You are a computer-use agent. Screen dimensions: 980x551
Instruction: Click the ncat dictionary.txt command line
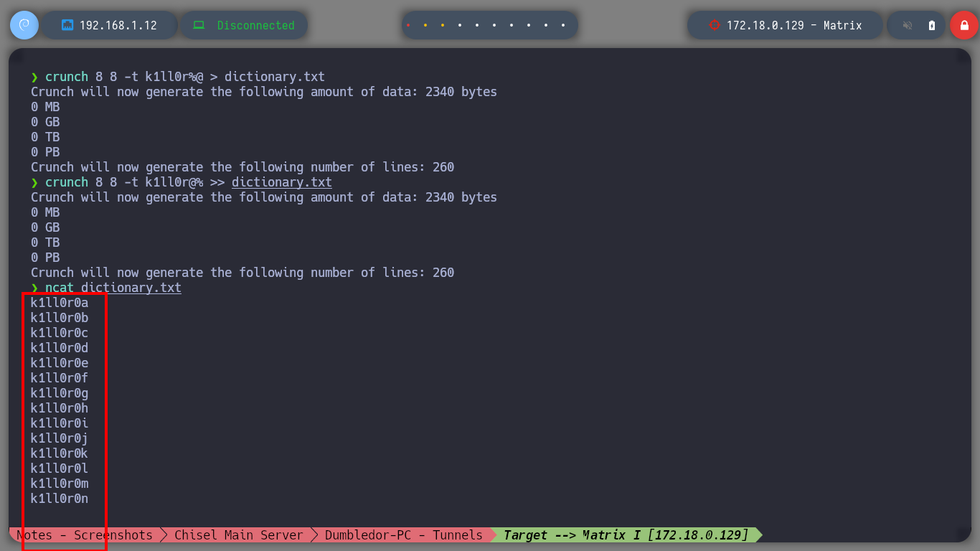[x=106, y=288]
